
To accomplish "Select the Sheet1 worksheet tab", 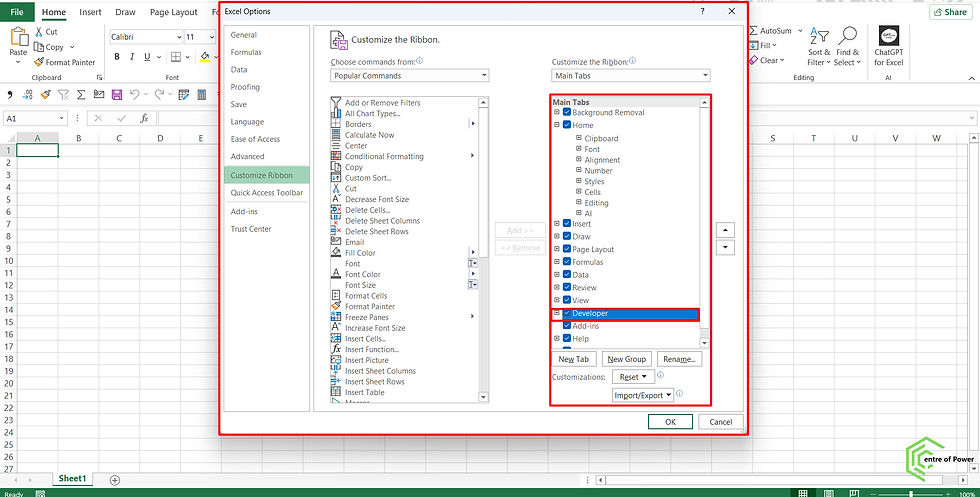I will click(x=72, y=478).
